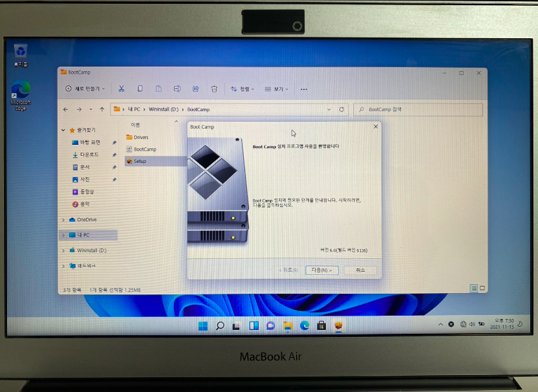This screenshot has height=392, width=538.
Task: Open Microsoft Store on taskbar
Action: point(321,326)
